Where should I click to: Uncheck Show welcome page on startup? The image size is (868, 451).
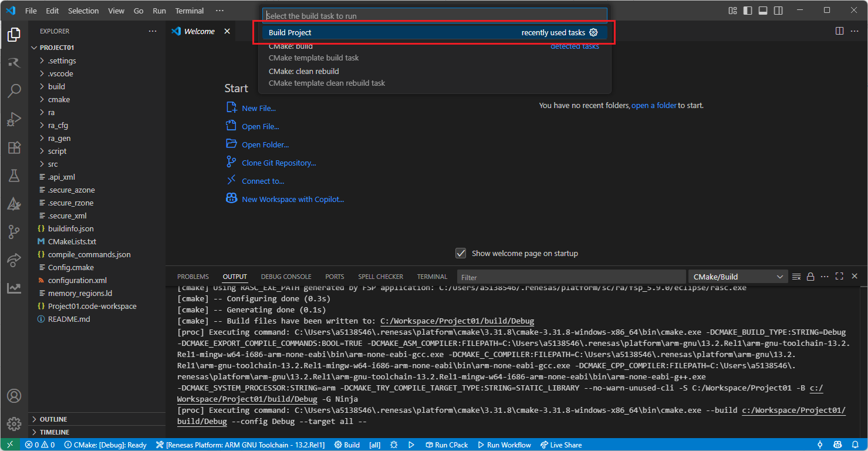pos(461,253)
